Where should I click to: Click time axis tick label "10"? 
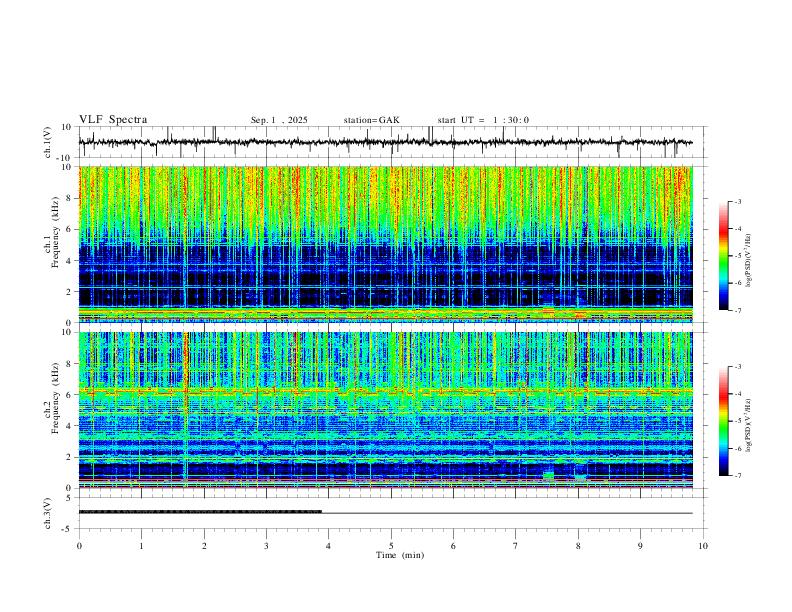coord(703,546)
